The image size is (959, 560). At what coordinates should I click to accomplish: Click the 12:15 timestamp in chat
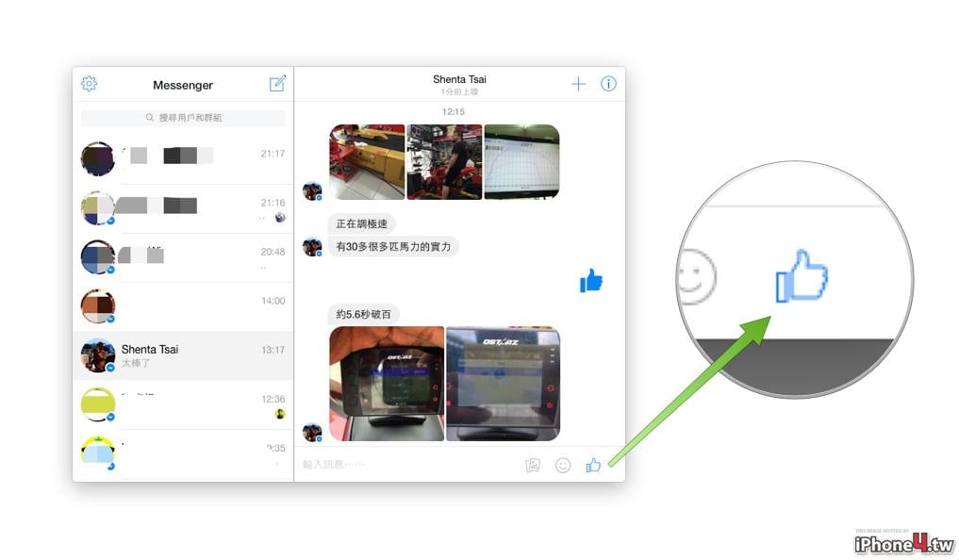click(454, 111)
